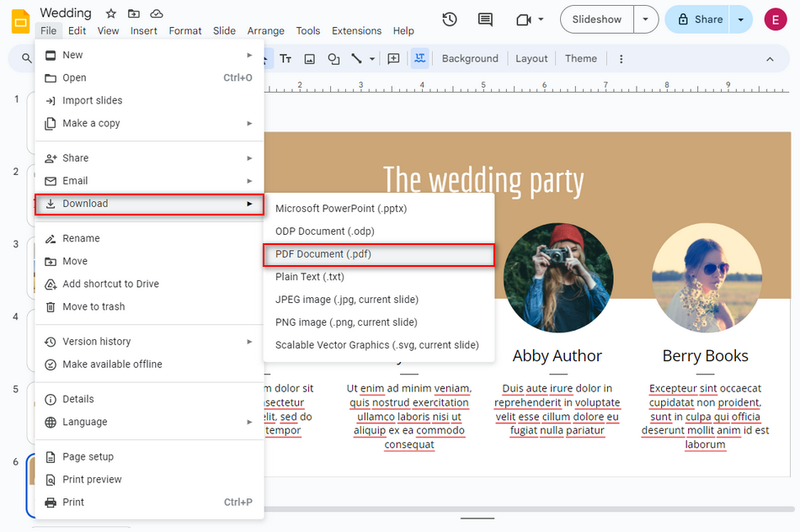Open the Share dropdown arrow

[739, 19]
